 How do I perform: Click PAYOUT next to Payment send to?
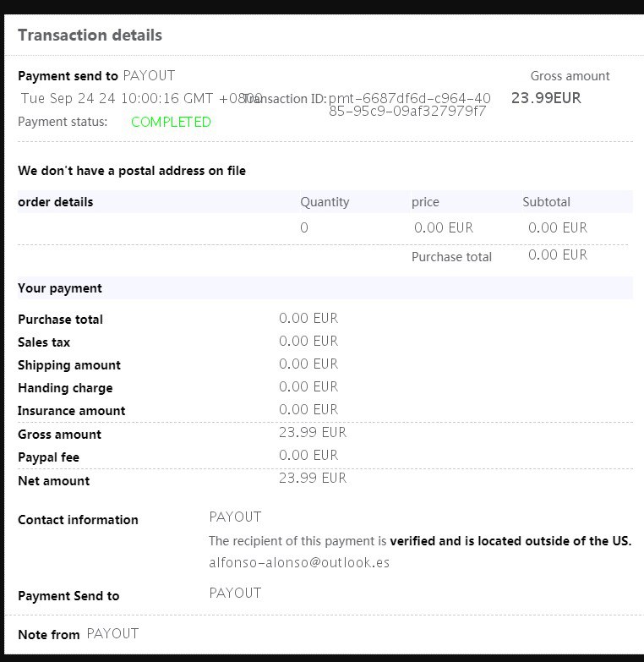pos(149,75)
